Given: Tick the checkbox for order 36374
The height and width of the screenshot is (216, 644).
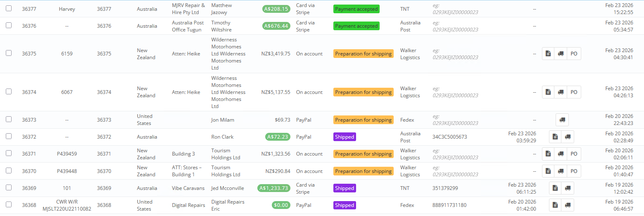Looking at the screenshot, I should click(x=9, y=91).
